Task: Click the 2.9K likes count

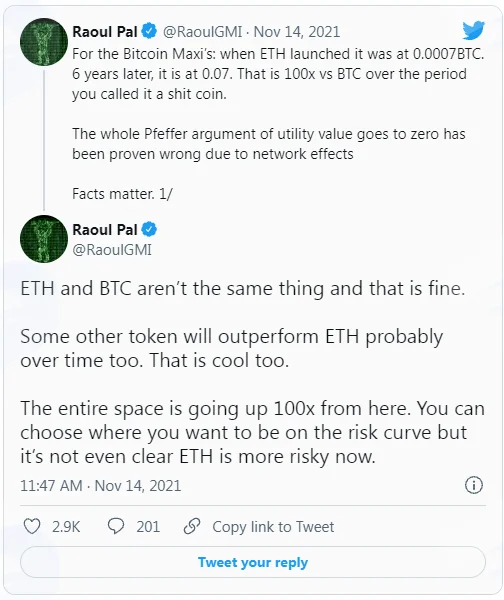Action: tap(66, 527)
